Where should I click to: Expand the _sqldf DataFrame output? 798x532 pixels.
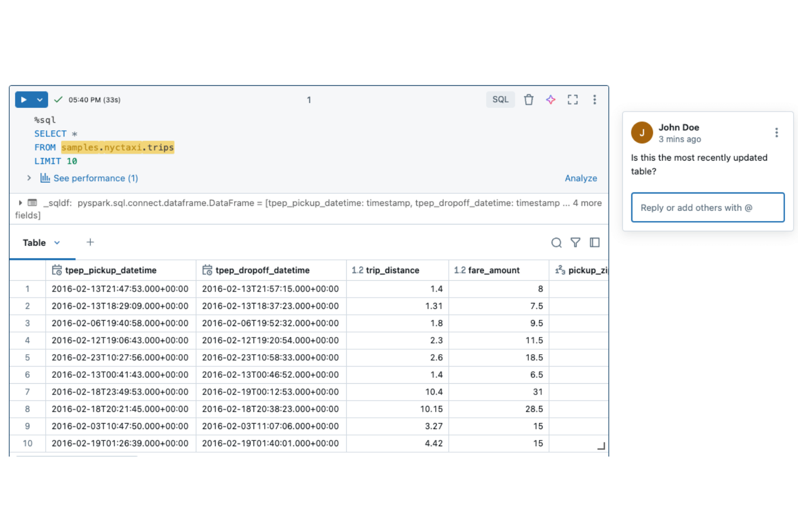(20, 203)
